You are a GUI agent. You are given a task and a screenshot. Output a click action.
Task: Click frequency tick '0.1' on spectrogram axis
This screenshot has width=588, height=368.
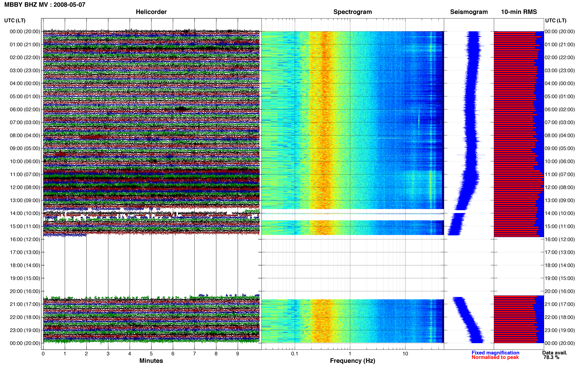pyautogui.click(x=295, y=354)
